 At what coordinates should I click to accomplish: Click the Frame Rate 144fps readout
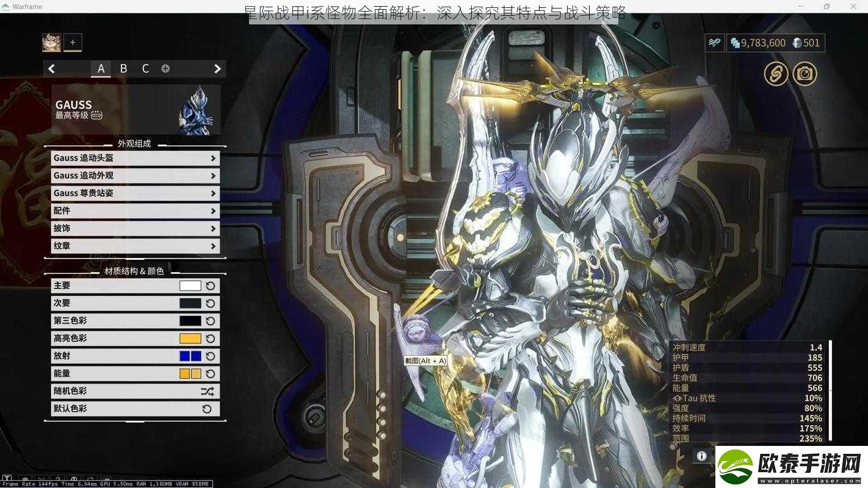(29, 484)
